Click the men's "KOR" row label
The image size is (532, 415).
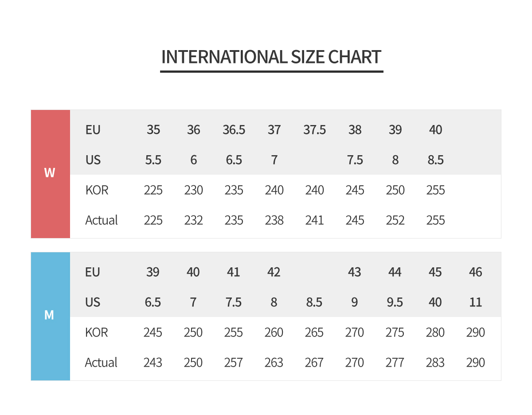click(x=96, y=333)
